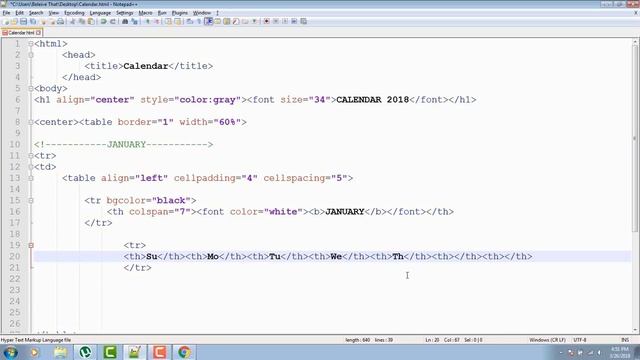Toggle Word Wrap in the toolbar

[190, 21]
